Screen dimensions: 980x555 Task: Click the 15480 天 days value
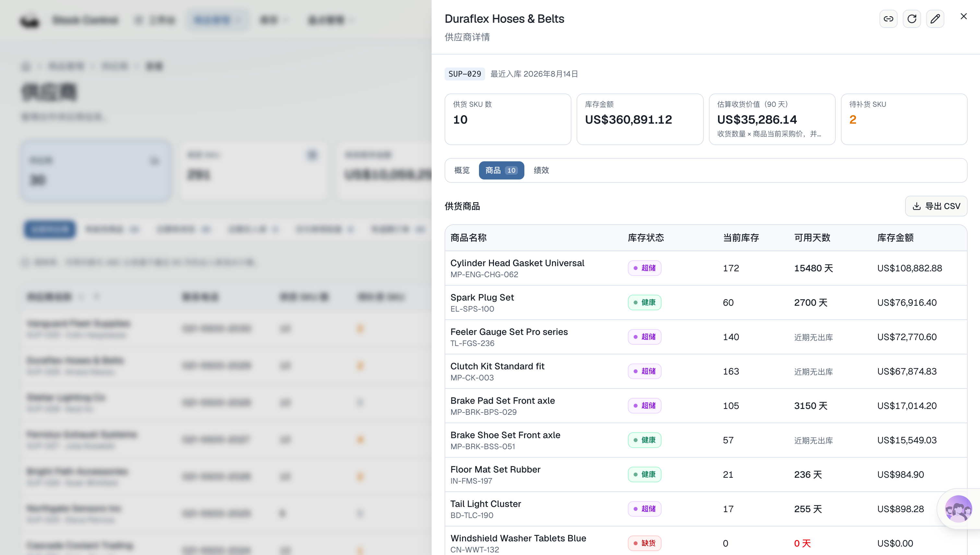(814, 268)
